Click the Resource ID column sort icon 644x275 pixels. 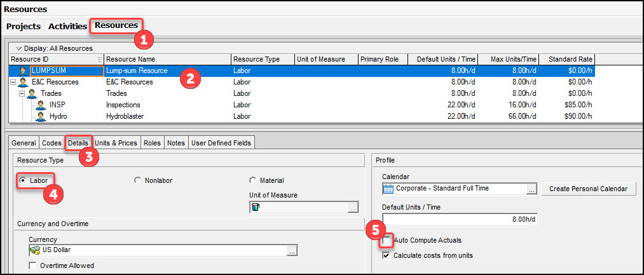pos(100,60)
